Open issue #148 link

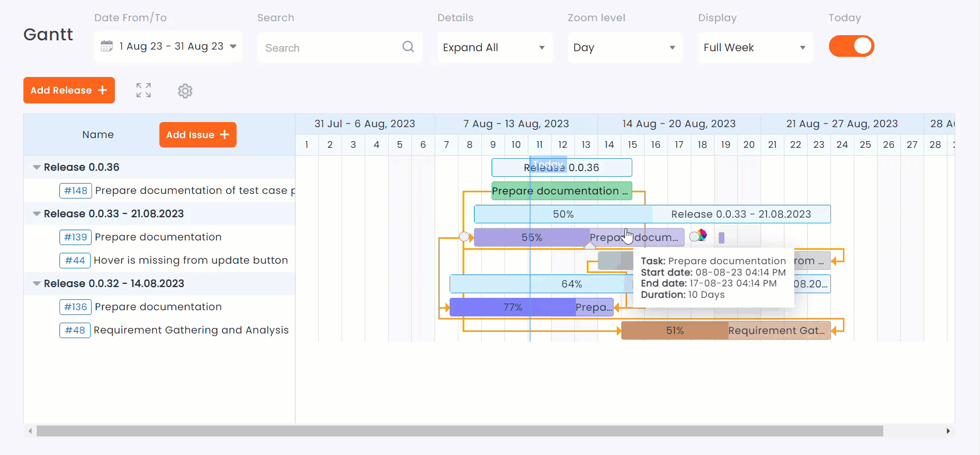(76, 191)
